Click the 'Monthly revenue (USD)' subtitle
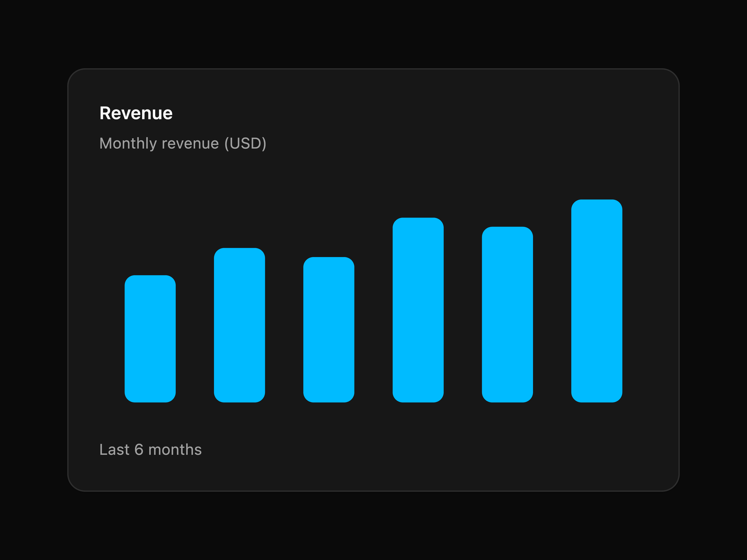This screenshot has width=747, height=560. tap(183, 143)
